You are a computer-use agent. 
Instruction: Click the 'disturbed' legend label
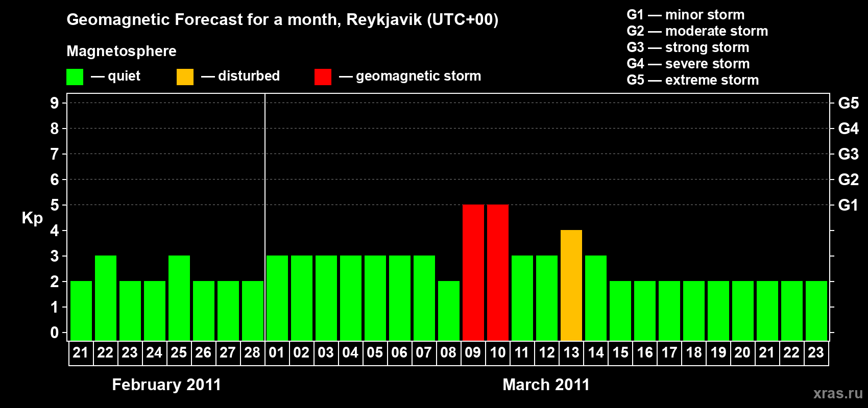249,76
